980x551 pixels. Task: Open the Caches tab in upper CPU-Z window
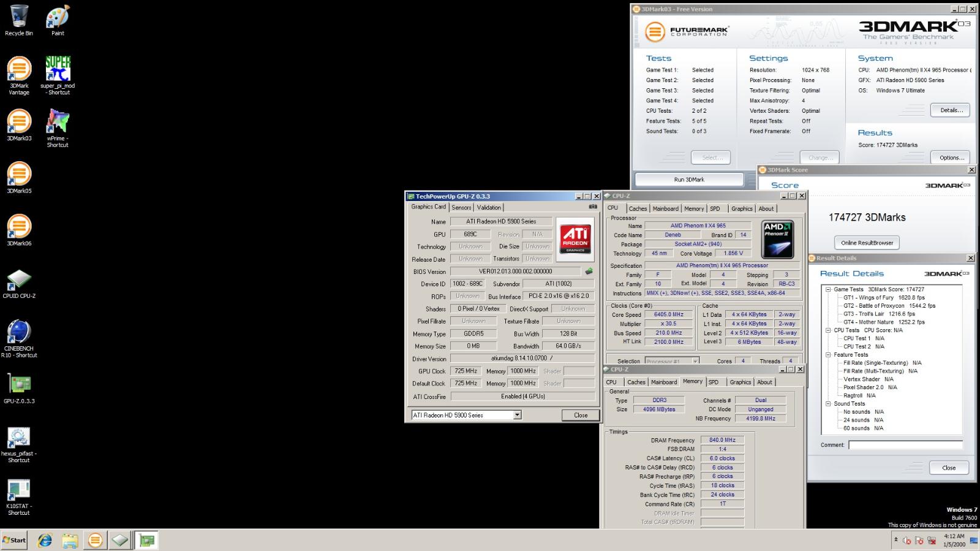point(638,209)
